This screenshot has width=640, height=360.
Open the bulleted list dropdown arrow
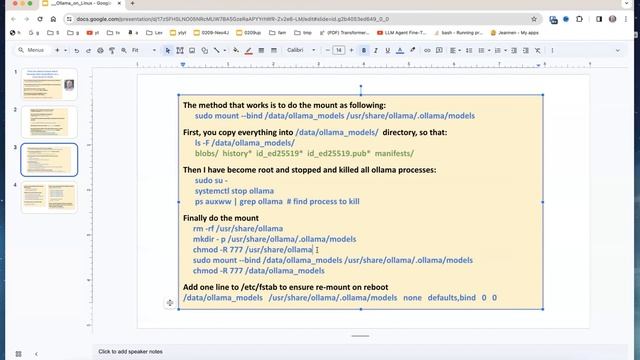(x=489, y=51)
